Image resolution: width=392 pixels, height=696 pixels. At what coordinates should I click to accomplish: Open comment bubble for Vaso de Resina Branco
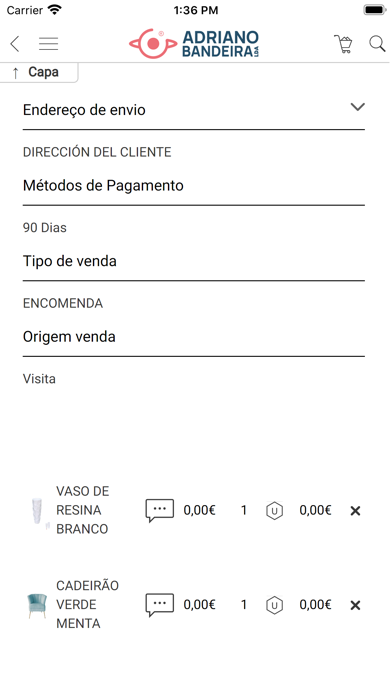click(x=159, y=510)
